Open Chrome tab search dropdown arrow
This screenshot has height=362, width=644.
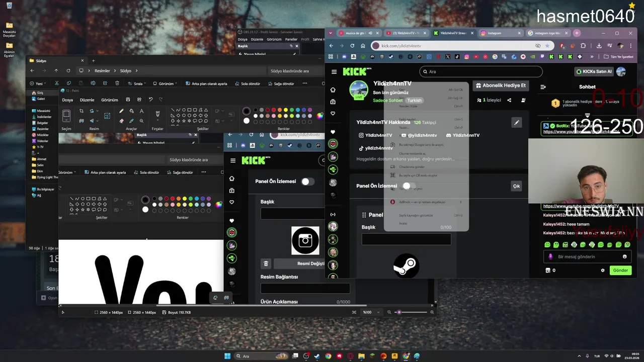click(x=331, y=33)
